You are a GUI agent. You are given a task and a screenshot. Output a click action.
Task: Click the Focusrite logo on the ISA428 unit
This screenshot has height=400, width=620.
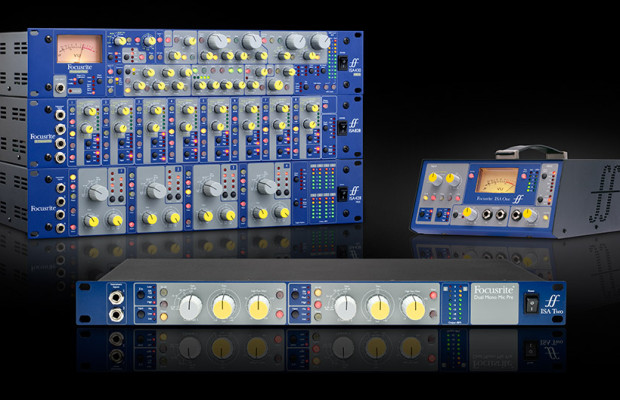coord(43,208)
